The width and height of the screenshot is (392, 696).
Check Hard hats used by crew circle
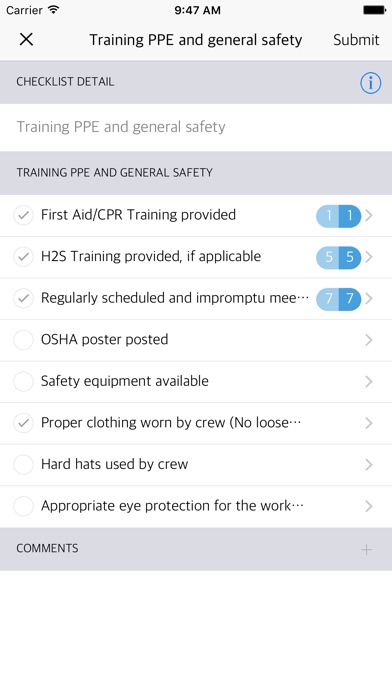23,464
